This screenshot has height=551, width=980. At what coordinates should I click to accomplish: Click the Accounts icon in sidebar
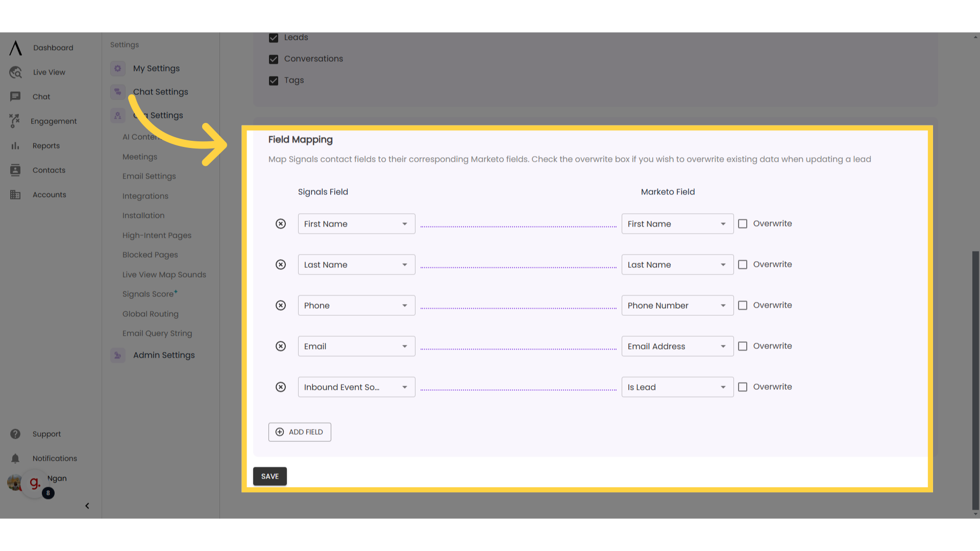tap(15, 194)
